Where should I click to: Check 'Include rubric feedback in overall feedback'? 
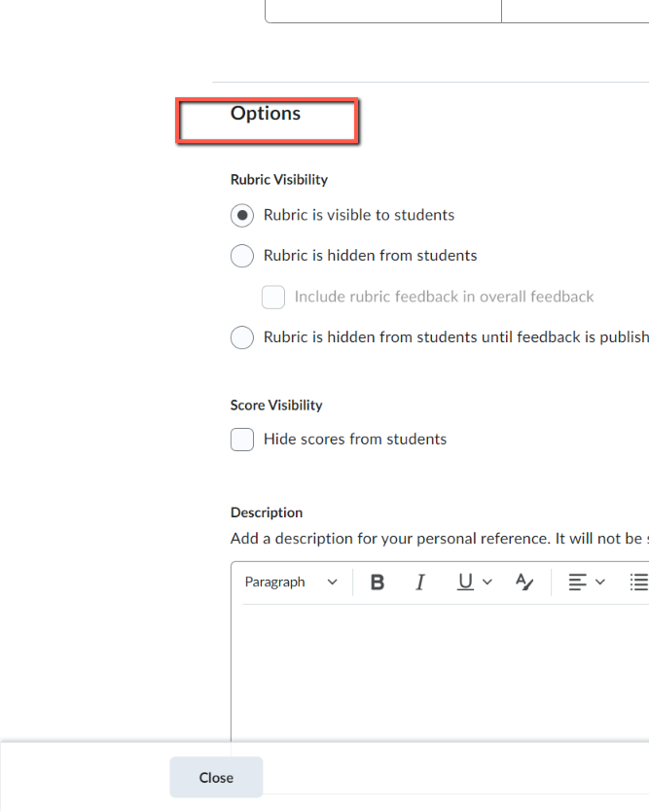click(273, 297)
